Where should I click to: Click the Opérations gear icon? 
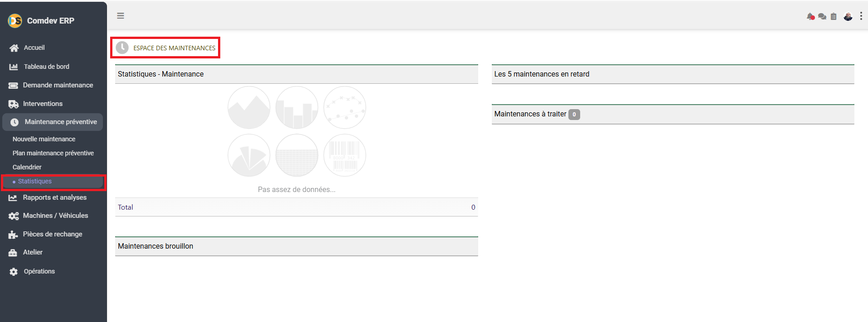[x=14, y=272]
